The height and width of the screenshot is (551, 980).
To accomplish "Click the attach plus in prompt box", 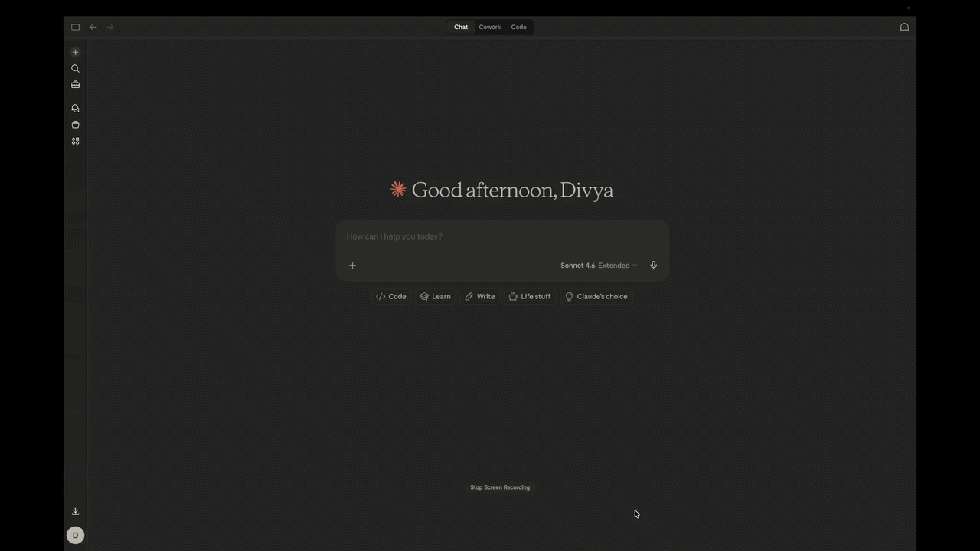I will pos(352,266).
